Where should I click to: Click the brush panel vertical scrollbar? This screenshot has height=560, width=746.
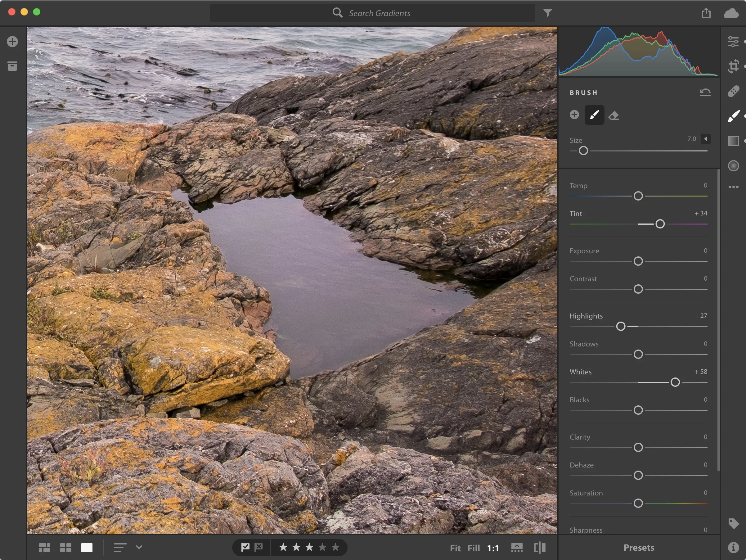point(718,320)
